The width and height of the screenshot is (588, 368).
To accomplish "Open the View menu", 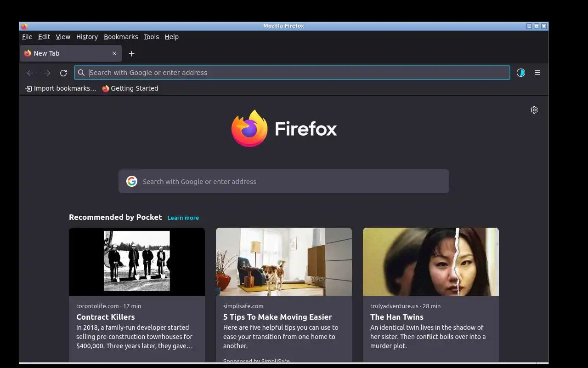I will click(63, 37).
